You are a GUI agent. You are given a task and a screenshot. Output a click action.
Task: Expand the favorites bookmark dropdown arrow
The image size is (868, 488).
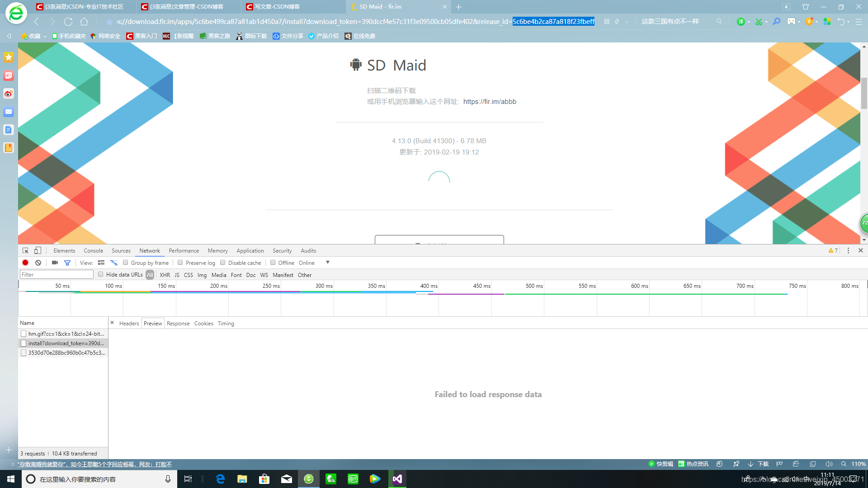tap(45, 37)
